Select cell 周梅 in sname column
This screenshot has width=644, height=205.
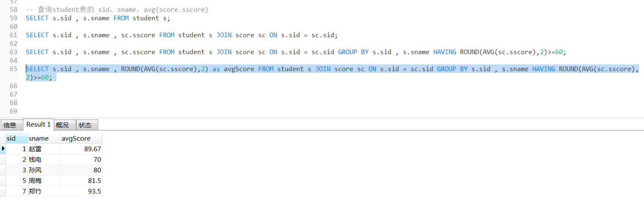tap(44, 180)
